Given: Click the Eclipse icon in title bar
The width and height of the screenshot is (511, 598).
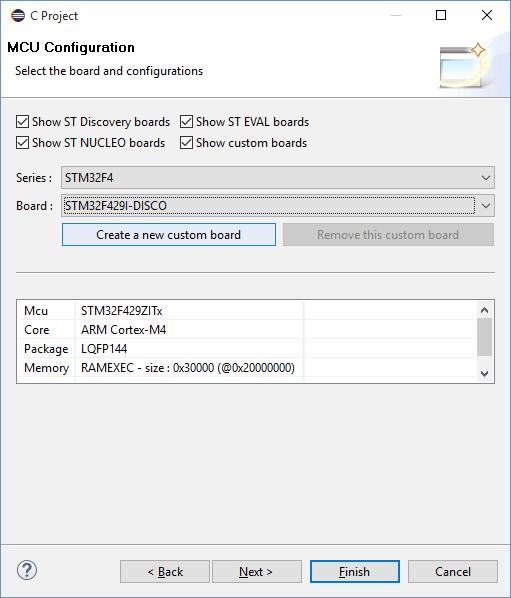Looking at the screenshot, I should 18,16.
